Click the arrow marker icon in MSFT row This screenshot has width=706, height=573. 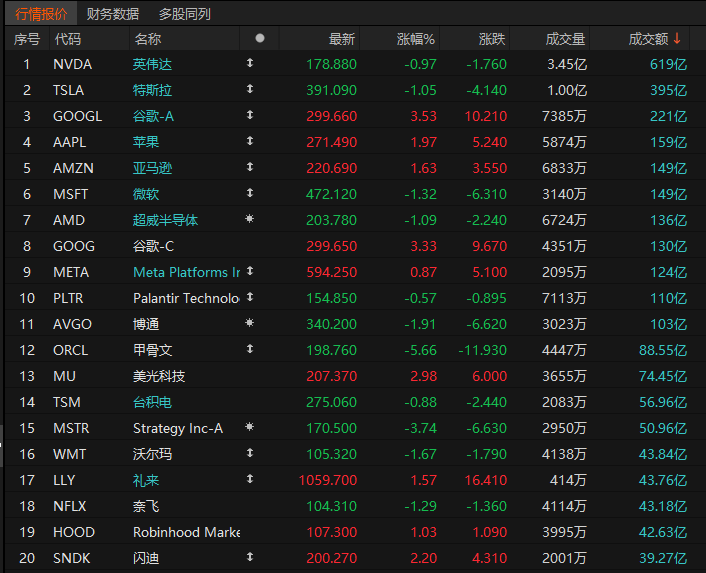[250, 193]
